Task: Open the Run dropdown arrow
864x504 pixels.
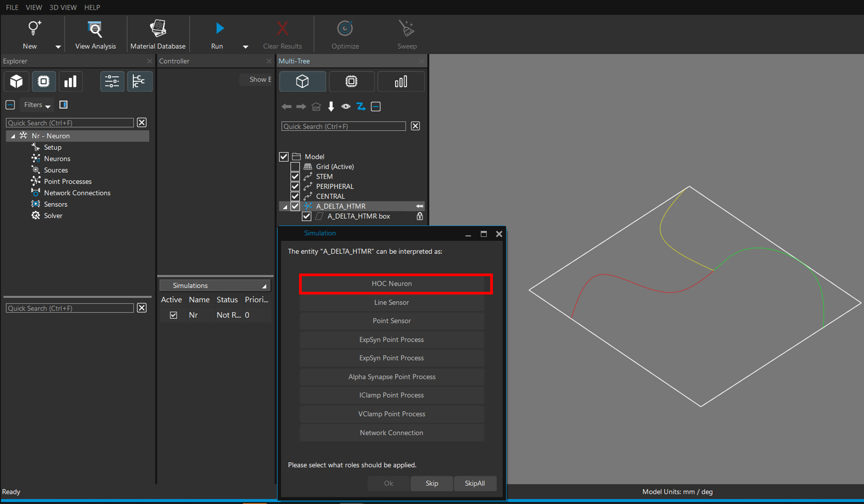Action: pos(245,47)
